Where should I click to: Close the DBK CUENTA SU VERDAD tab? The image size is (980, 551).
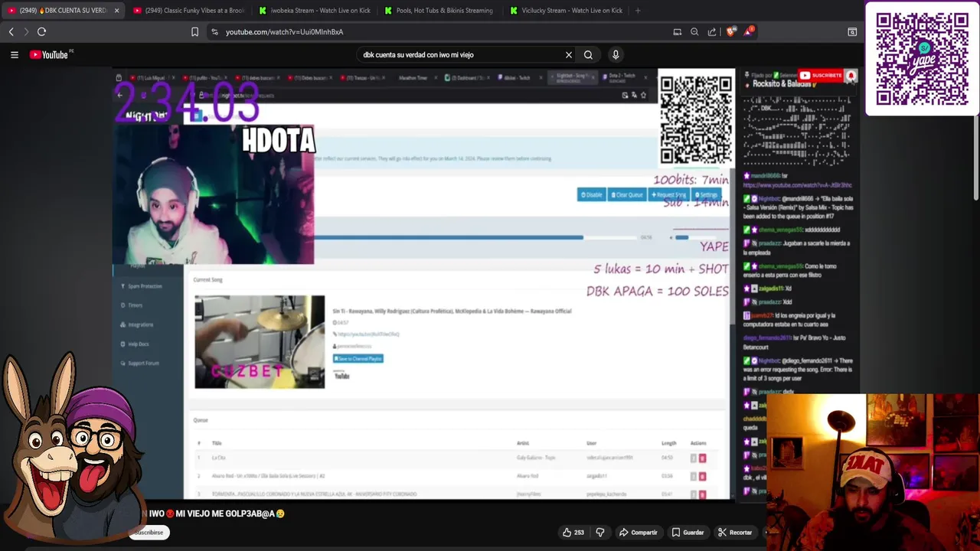point(116,11)
